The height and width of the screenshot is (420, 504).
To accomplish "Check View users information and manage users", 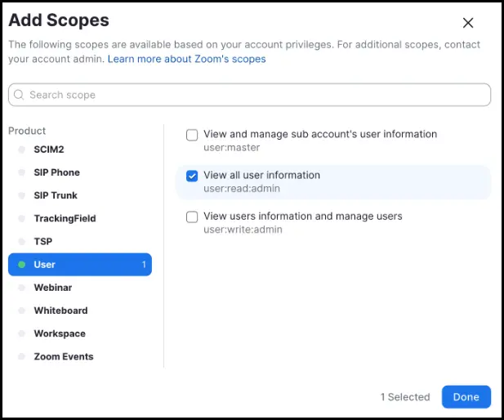I will tap(192, 217).
